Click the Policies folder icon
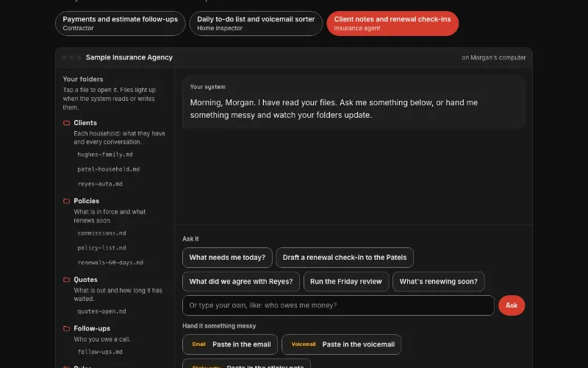This screenshot has width=588, height=368. pyautogui.click(x=67, y=201)
